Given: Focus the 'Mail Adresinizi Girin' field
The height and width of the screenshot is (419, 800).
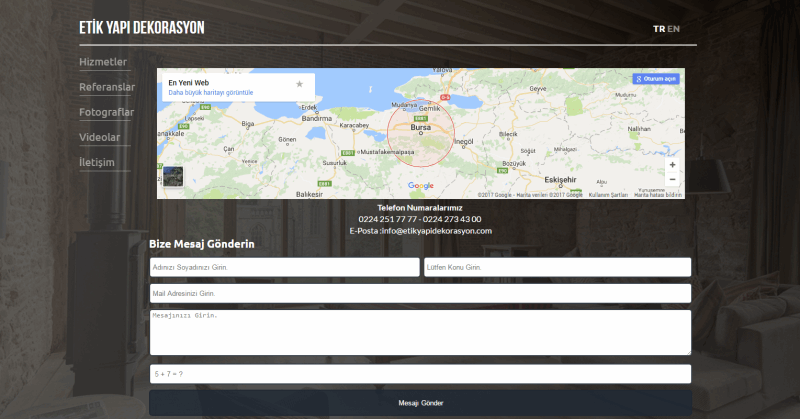Looking at the screenshot, I should click(420, 293).
